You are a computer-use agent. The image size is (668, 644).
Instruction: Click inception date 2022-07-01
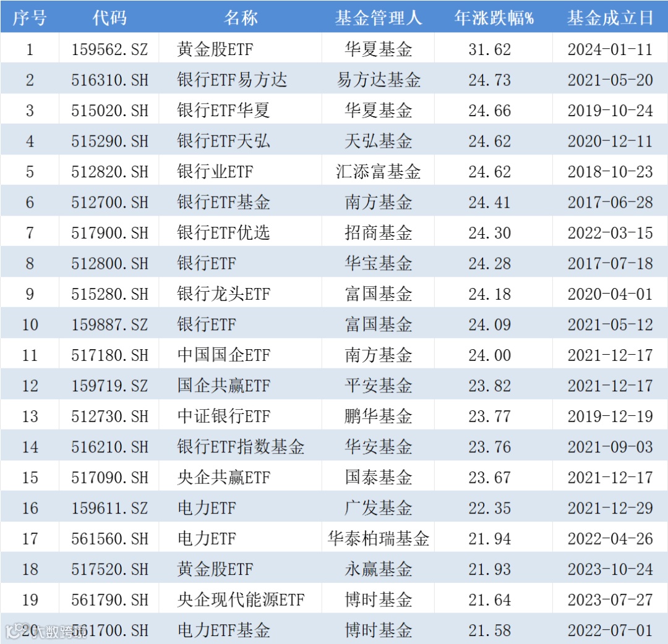point(610,630)
